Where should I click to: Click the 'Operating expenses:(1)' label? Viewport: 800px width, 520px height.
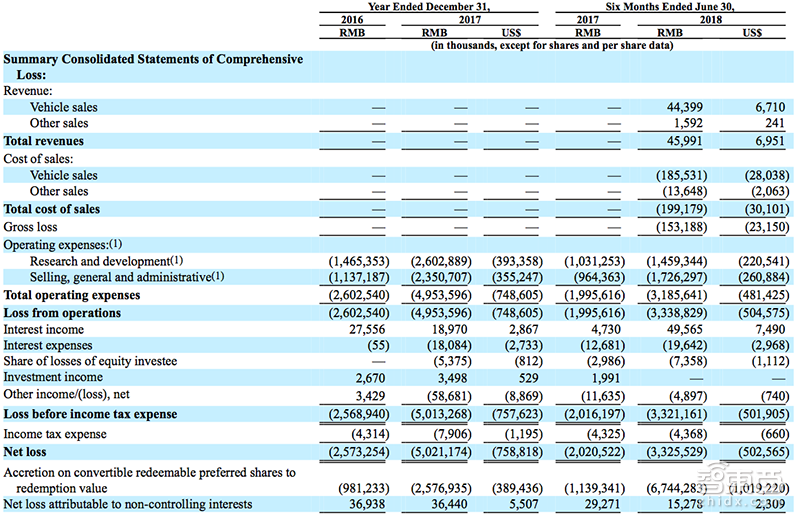pyautogui.click(x=63, y=244)
